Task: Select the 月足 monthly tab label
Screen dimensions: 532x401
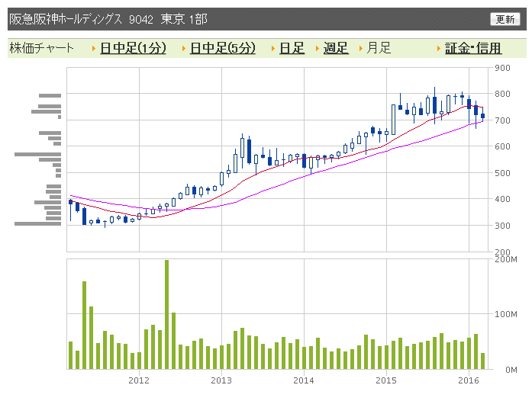Action: click(379, 48)
